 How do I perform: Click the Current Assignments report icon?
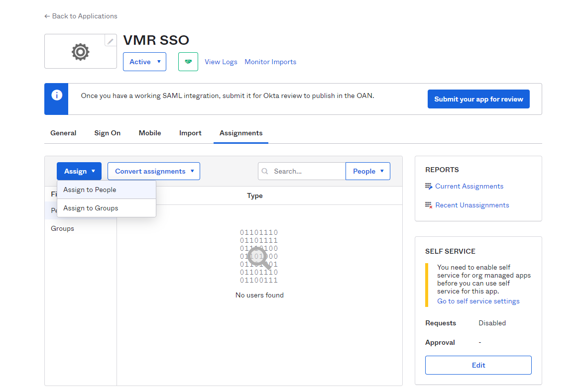429,187
